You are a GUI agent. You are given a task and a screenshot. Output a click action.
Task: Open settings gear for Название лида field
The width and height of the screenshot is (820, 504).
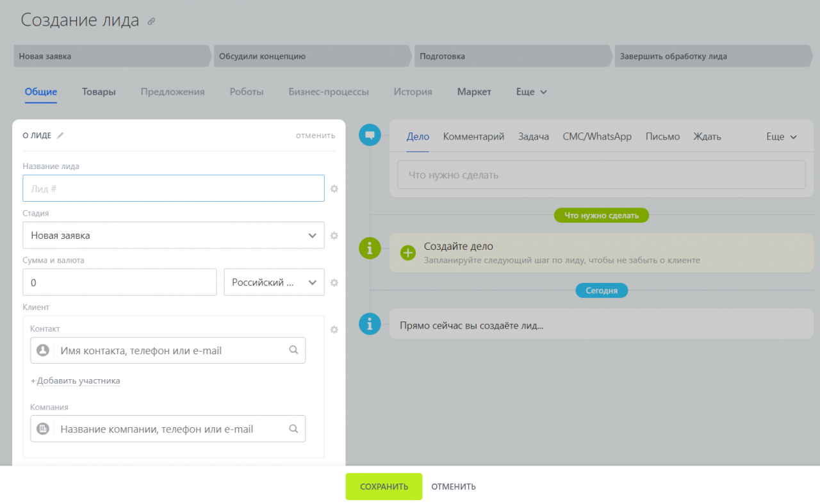334,189
